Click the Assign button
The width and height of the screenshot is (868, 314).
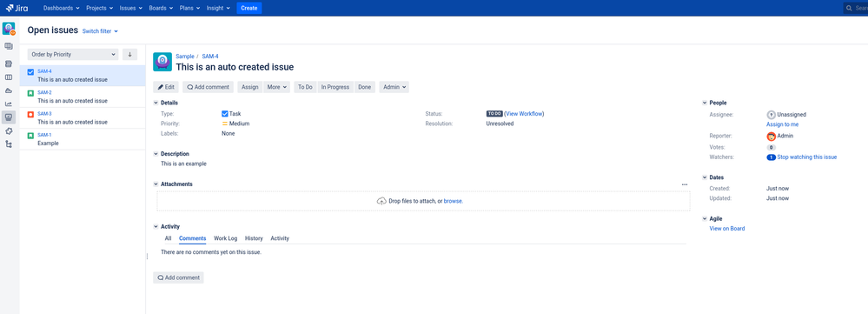[x=250, y=87]
